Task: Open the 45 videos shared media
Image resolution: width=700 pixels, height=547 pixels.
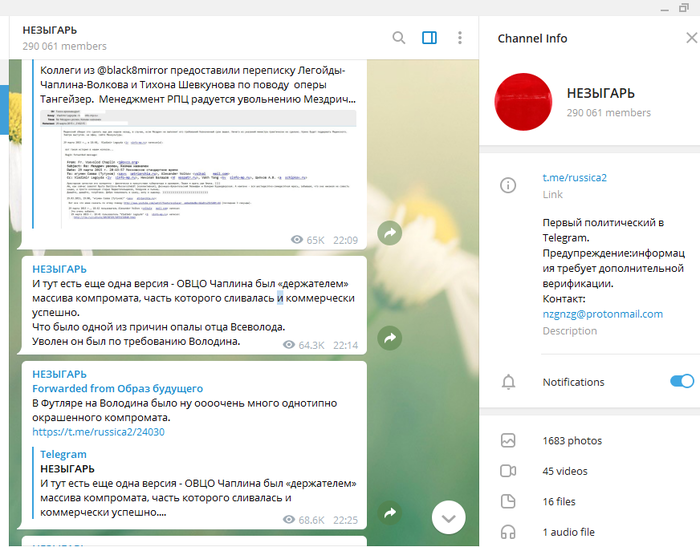Action: [x=565, y=472]
